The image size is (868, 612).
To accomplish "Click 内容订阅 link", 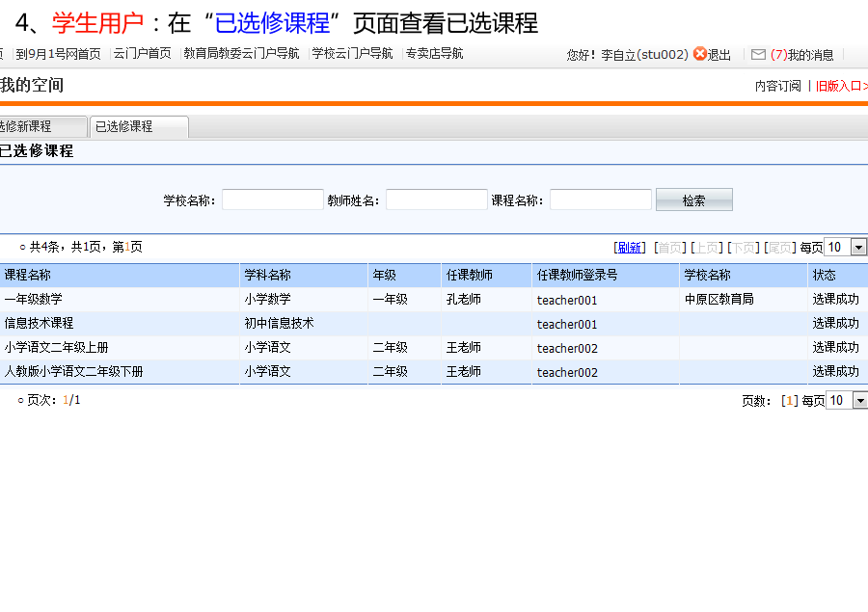I will [777, 87].
